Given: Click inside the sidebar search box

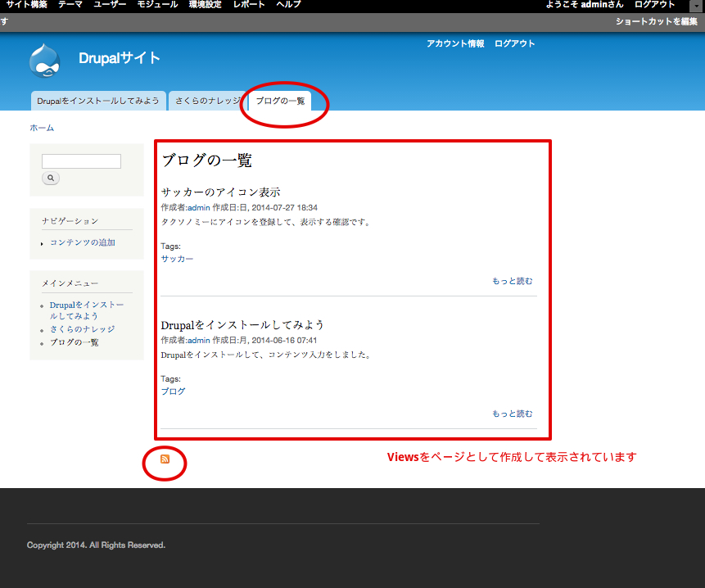Looking at the screenshot, I should pyautogui.click(x=81, y=161).
